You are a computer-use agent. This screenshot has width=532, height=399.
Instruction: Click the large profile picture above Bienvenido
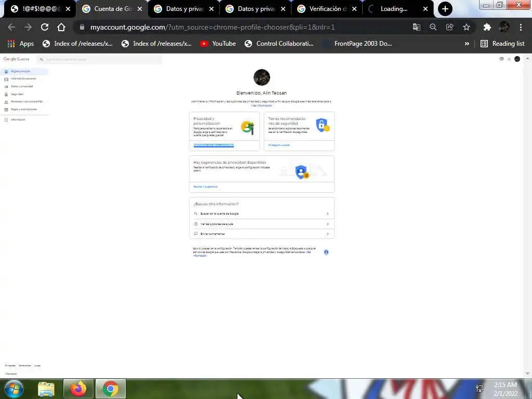pyautogui.click(x=262, y=77)
